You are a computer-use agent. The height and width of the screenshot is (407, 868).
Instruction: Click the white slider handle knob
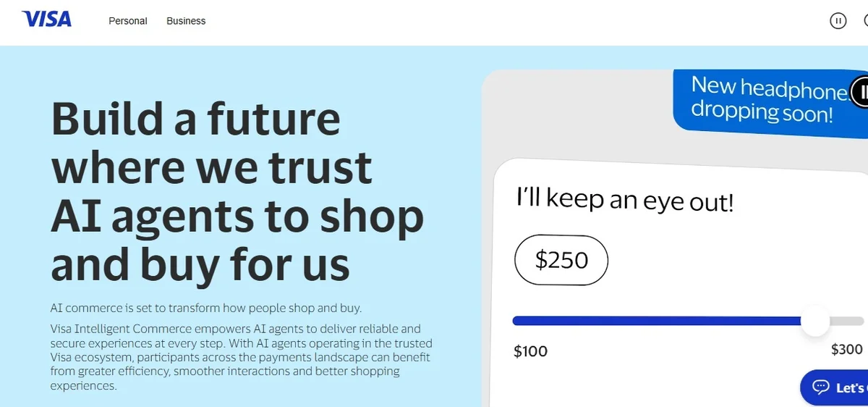(x=815, y=321)
